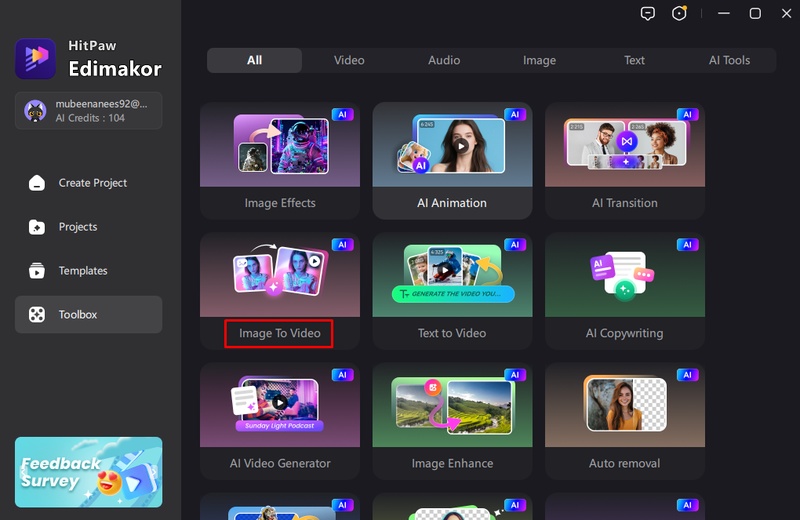This screenshot has height=520, width=800.
Task: Click the mubeenanees92@ account email text
Action: coord(101,104)
